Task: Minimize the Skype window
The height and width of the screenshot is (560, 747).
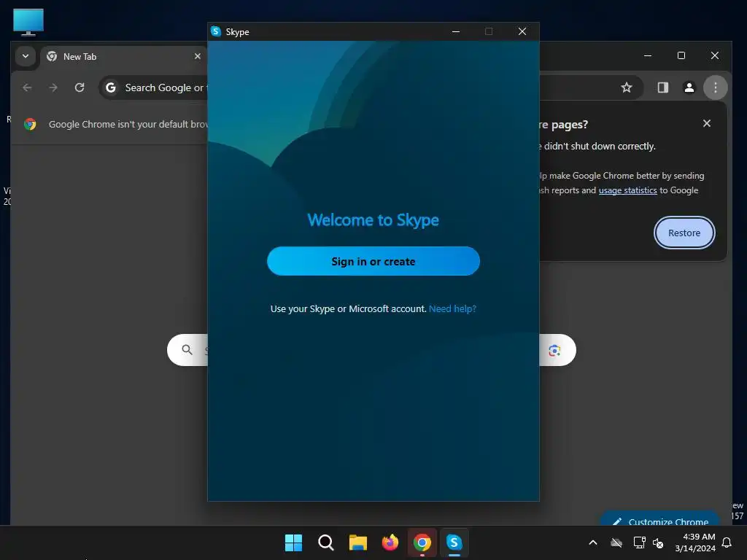Action: [456, 31]
